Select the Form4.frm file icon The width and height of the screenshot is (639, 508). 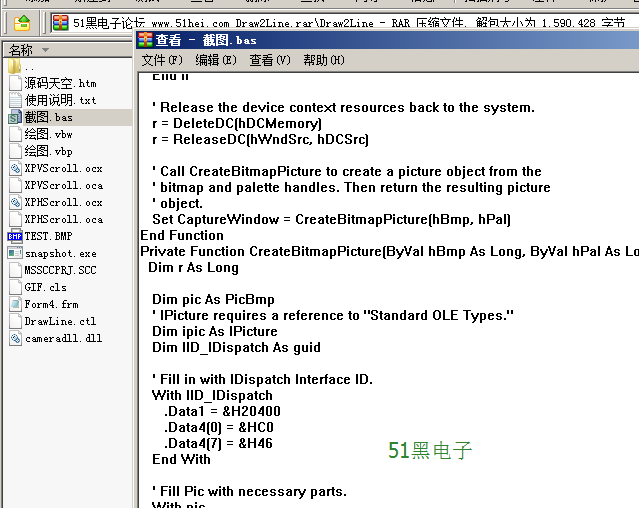(15, 304)
